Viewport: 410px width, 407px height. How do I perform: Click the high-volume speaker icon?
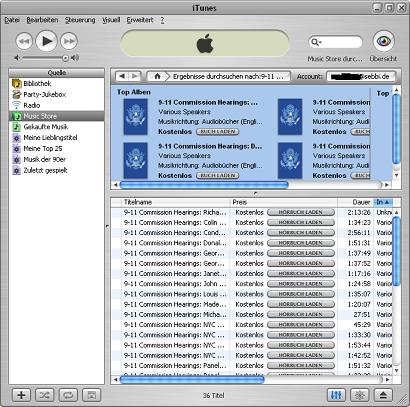pyautogui.click(x=75, y=58)
